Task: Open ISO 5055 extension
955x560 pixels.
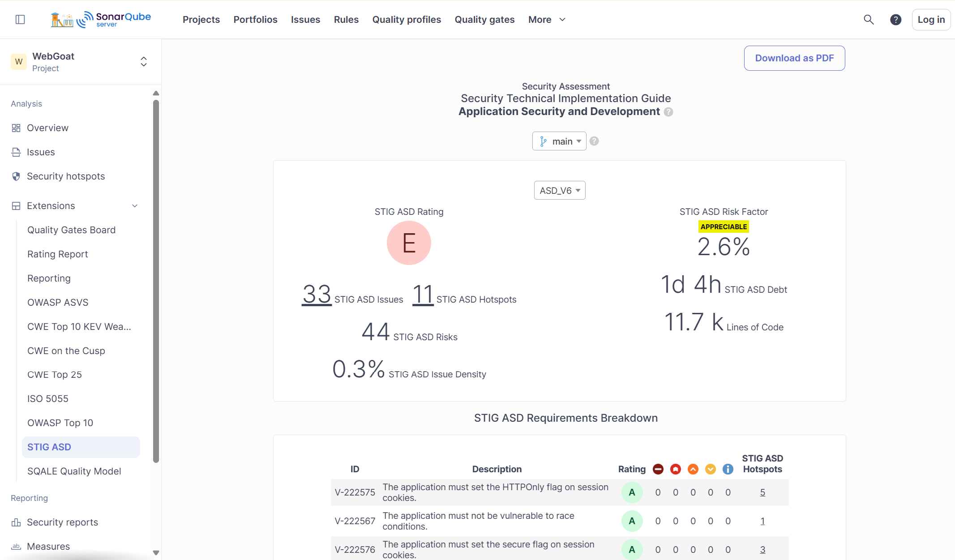Action: 48,399
